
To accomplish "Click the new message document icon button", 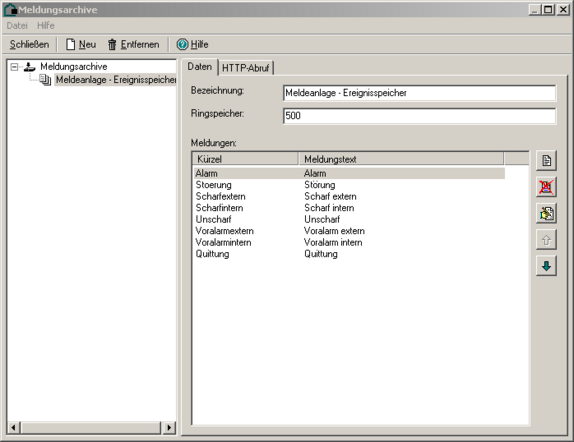I will [x=546, y=160].
